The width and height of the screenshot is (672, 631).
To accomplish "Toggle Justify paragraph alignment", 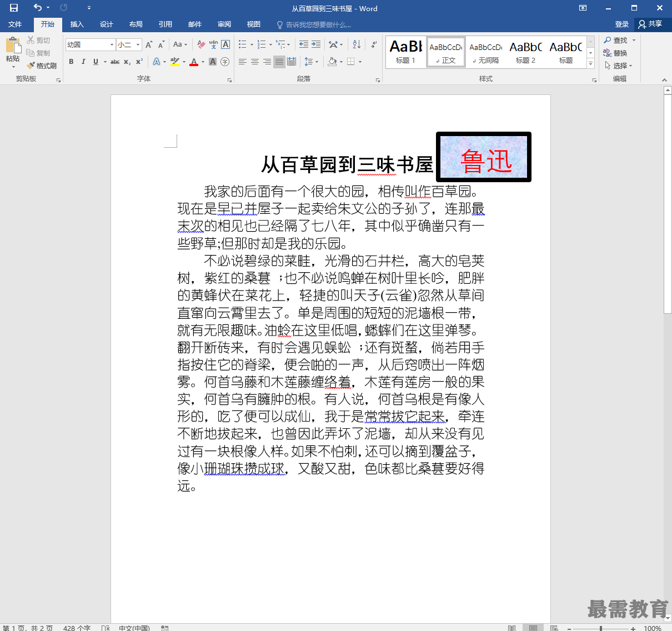I will 279,62.
